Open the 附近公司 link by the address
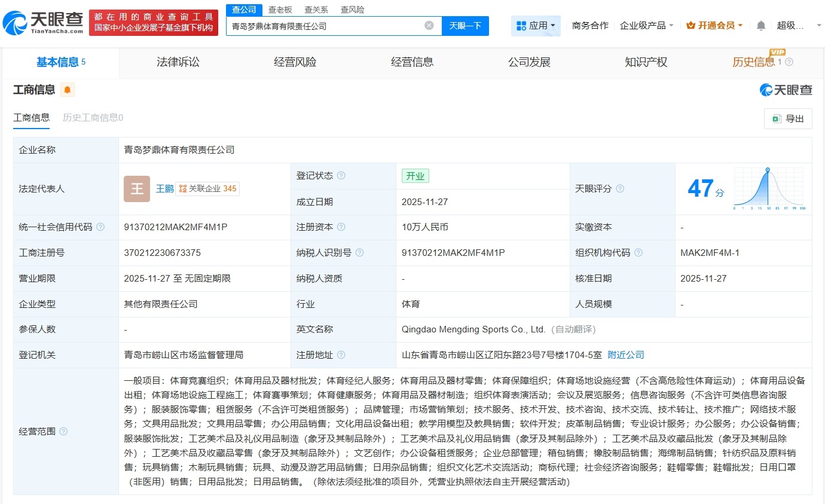The image size is (825, 504). pyautogui.click(x=626, y=355)
